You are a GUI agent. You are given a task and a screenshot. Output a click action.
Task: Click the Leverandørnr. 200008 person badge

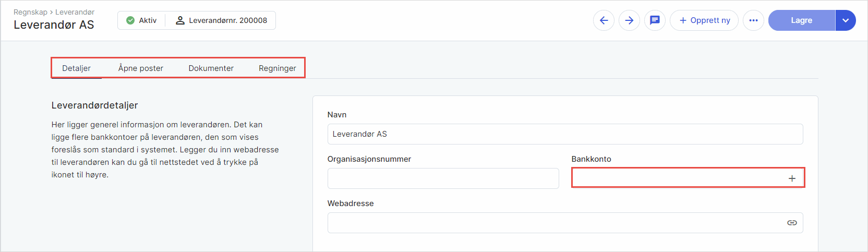pos(221,20)
